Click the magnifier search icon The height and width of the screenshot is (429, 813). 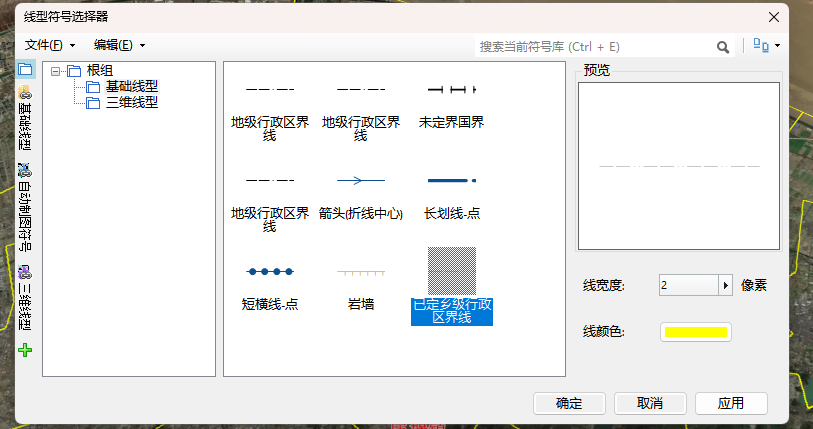(723, 47)
